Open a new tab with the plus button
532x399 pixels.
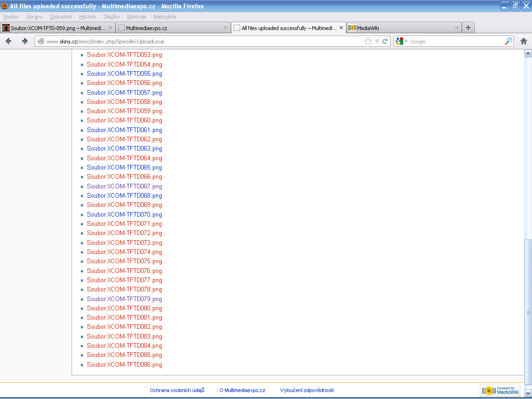point(468,28)
